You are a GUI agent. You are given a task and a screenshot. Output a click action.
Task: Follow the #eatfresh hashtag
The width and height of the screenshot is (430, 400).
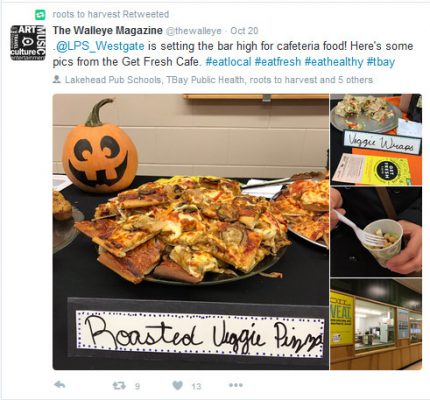coord(278,62)
